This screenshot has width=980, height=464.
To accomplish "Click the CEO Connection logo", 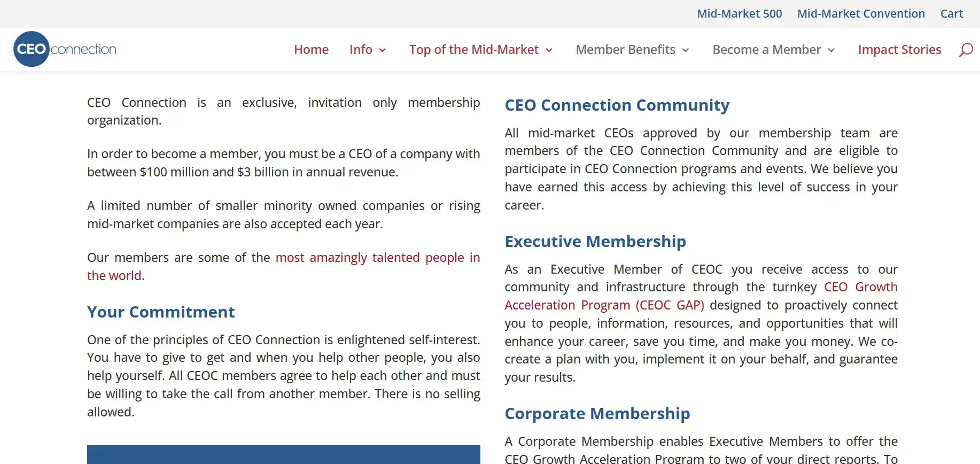I will pyautogui.click(x=64, y=49).
